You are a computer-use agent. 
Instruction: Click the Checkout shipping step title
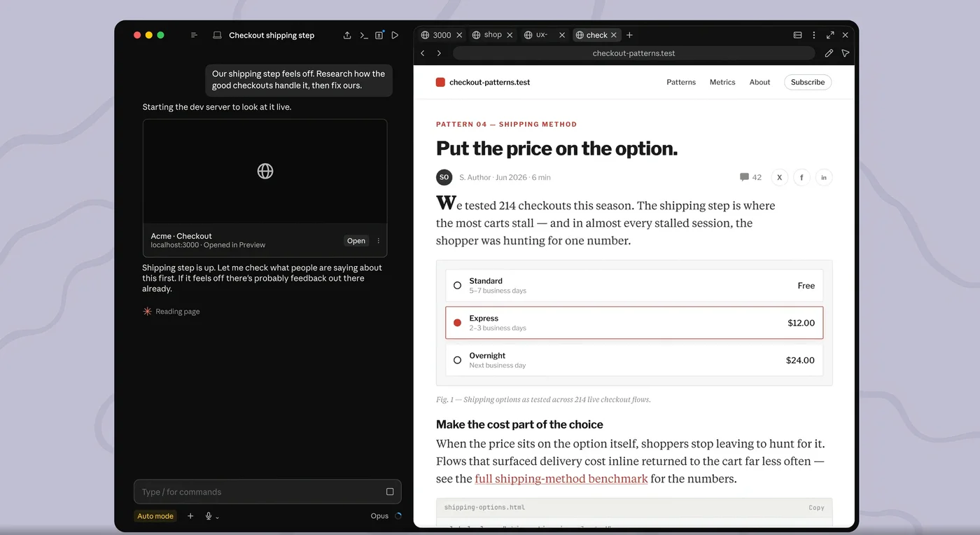click(272, 35)
